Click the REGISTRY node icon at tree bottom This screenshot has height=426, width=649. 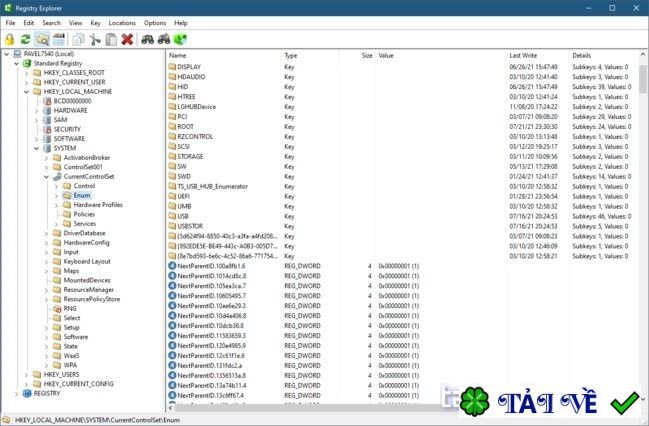(x=27, y=393)
